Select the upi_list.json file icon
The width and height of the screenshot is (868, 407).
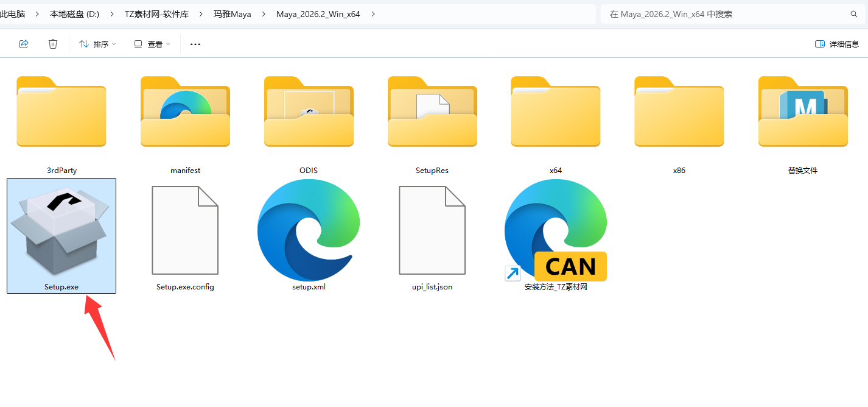point(432,230)
